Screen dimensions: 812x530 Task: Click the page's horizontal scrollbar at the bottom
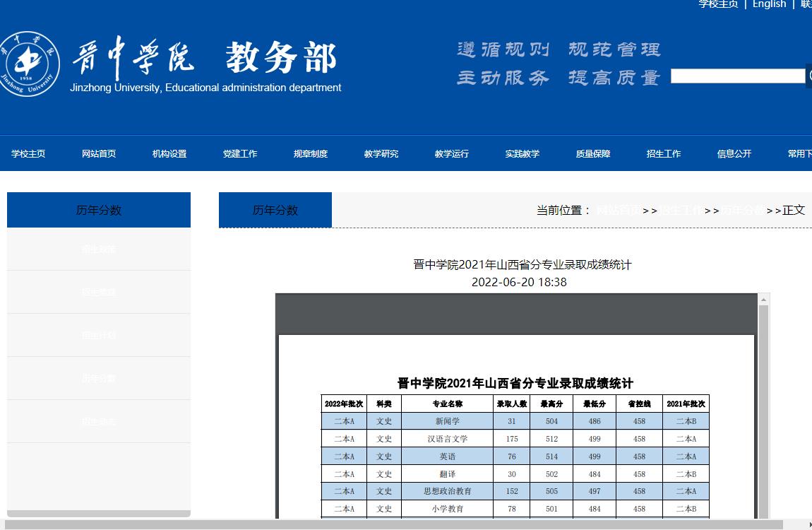click(393, 525)
